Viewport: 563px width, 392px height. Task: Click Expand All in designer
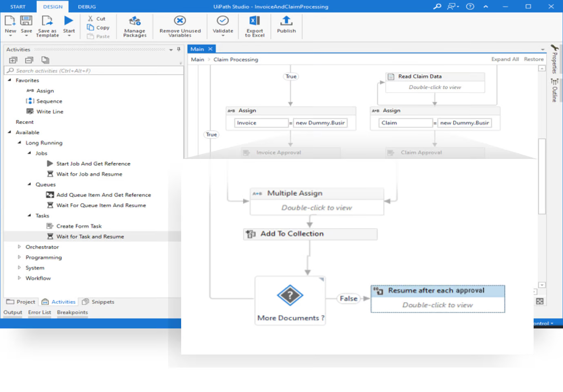point(505,59)
